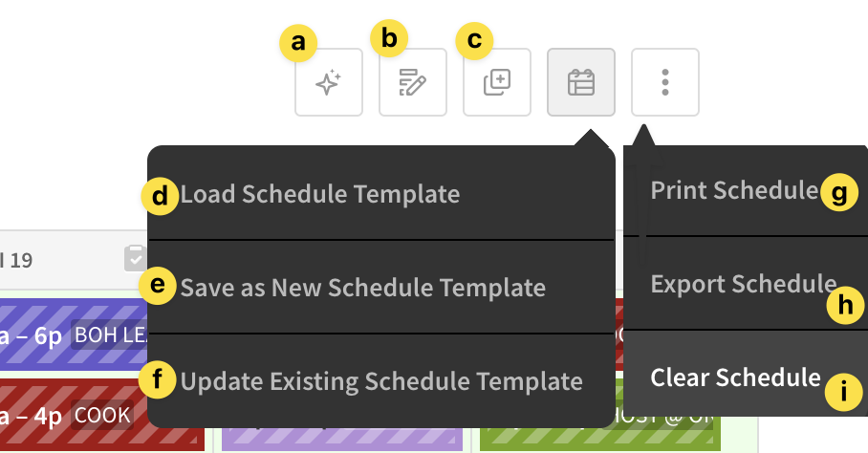The image size is (868, 453).
Task: Click the sparkle auto-schedule icon button
Action: tap(329, 82)
